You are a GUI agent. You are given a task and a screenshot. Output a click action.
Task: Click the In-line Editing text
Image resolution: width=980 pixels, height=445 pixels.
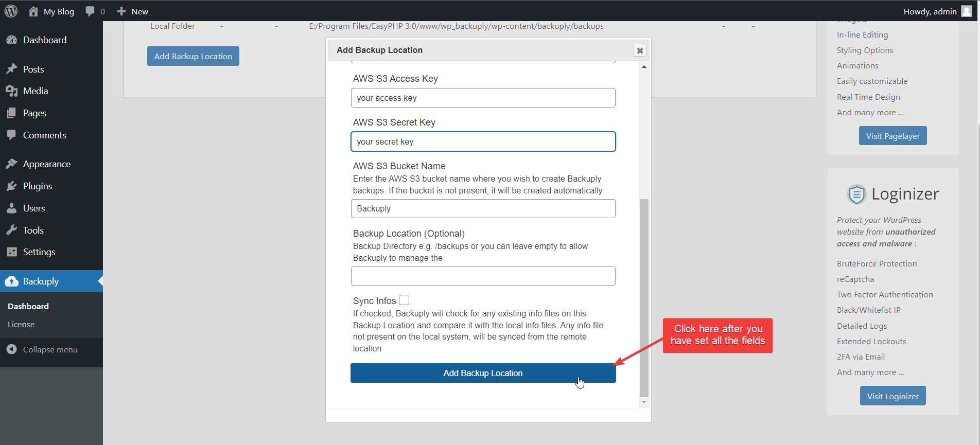(x=862, y=34)
